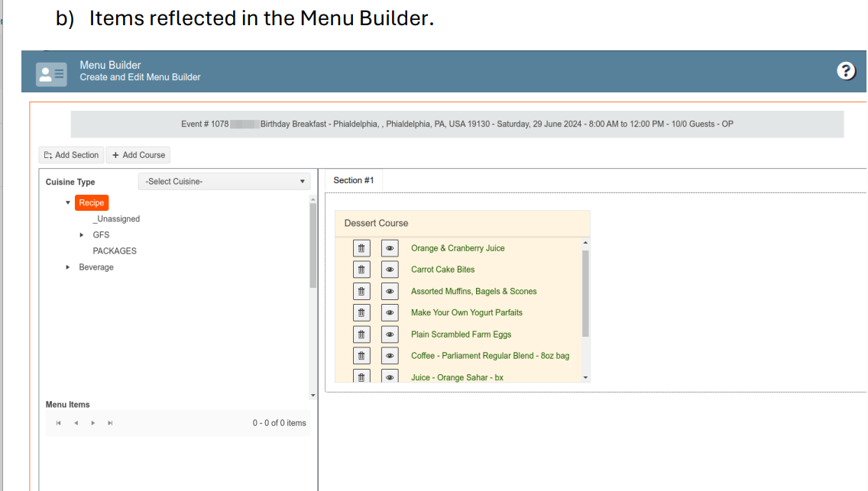The width and height of the screenshot is (868, 491).
Task: Preview Plain Scrambled Farm Eggs via eye icon
Action: [x=390, y=334]
